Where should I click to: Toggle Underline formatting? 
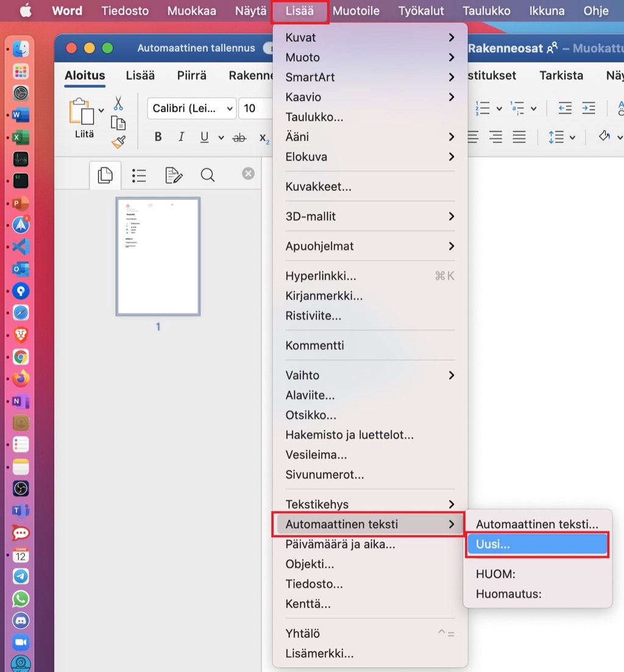point(204,137)
